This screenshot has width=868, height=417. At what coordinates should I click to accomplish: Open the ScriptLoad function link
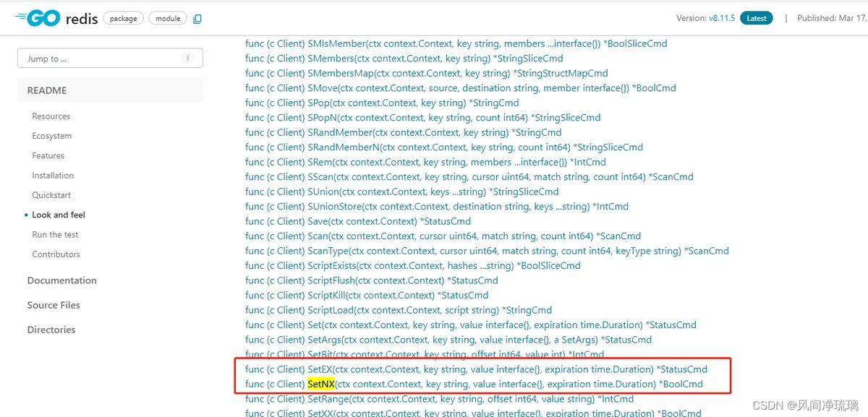399,310
